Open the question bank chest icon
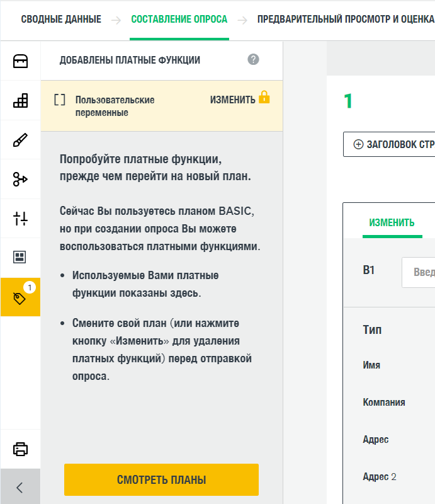 pyautogui.click(x=20, y=60)
